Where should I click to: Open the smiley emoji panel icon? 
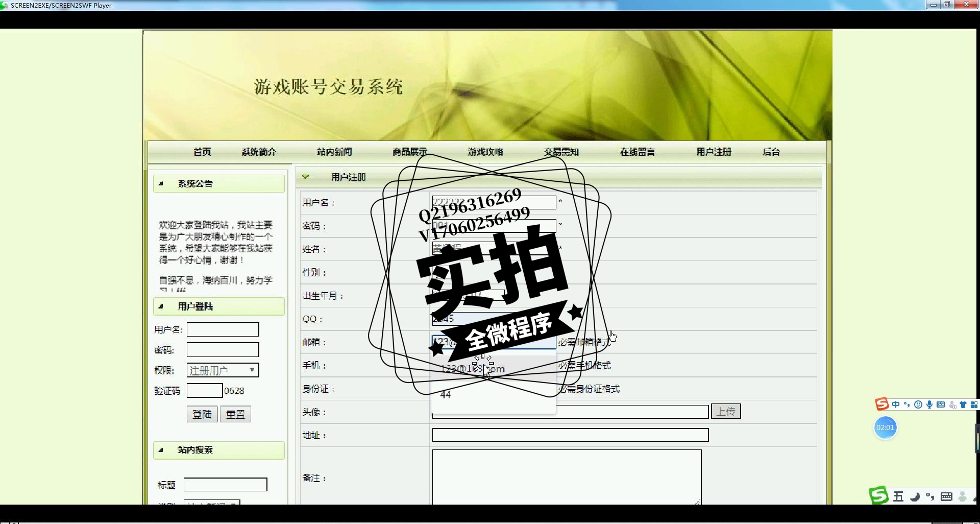(x=918, y=405)
